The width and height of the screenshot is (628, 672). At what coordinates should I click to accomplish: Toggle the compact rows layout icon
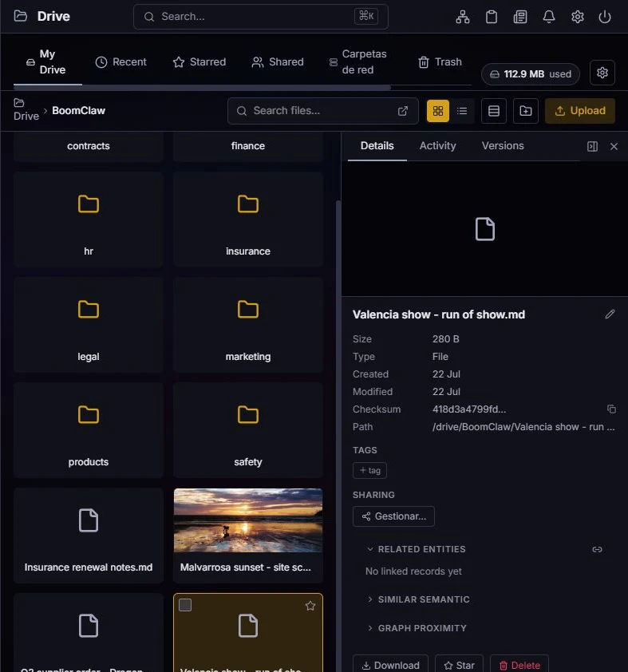493,111
